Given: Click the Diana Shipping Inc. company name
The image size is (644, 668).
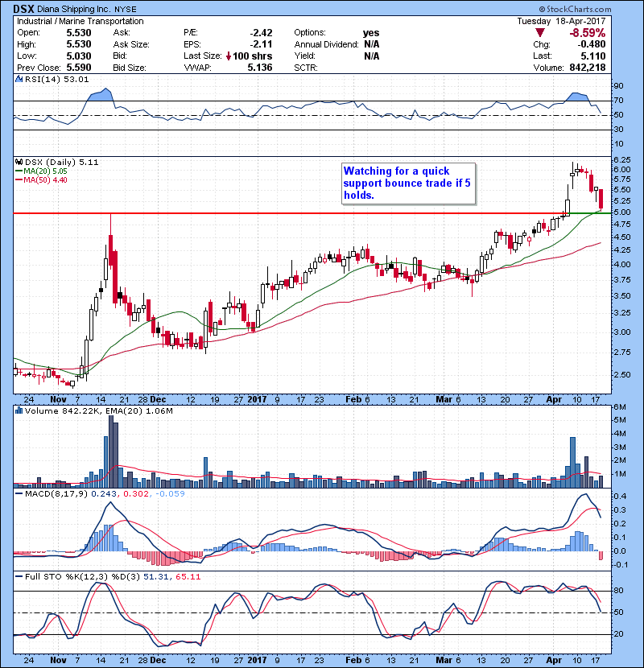Looking at the screenshot, I should point(74,9).
